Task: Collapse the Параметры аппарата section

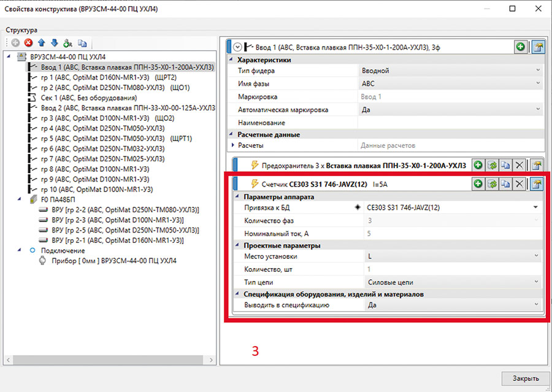Action: [237, 196]
